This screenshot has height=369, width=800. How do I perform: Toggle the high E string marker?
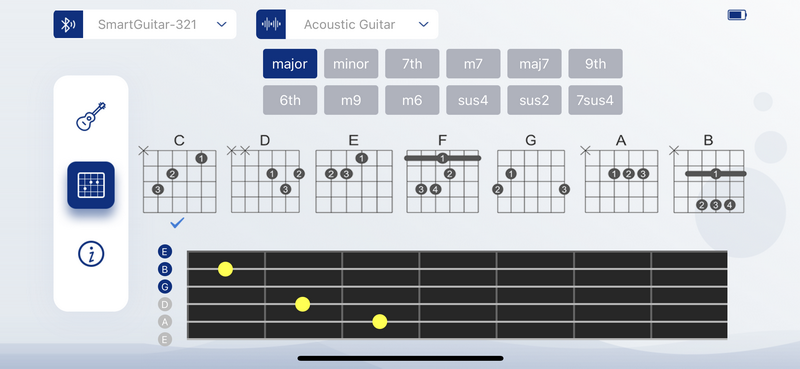click(x=164, y=252)
